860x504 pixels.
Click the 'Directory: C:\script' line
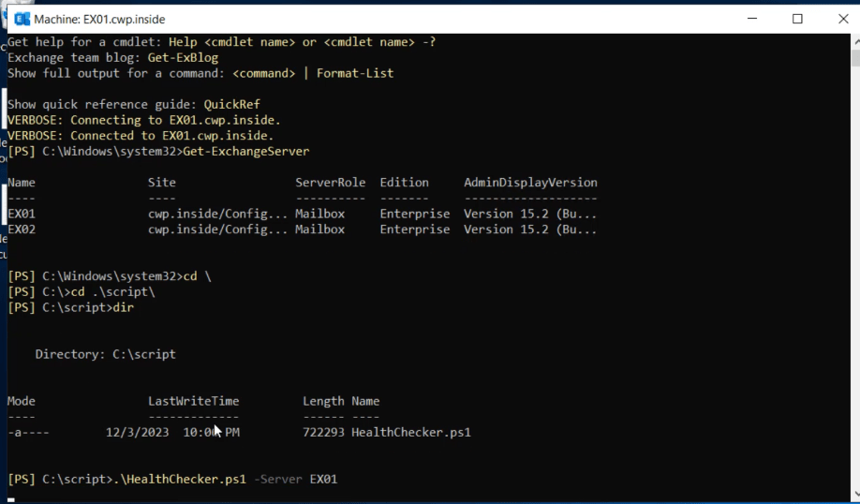pyautogui.click(x=105, y=354)
